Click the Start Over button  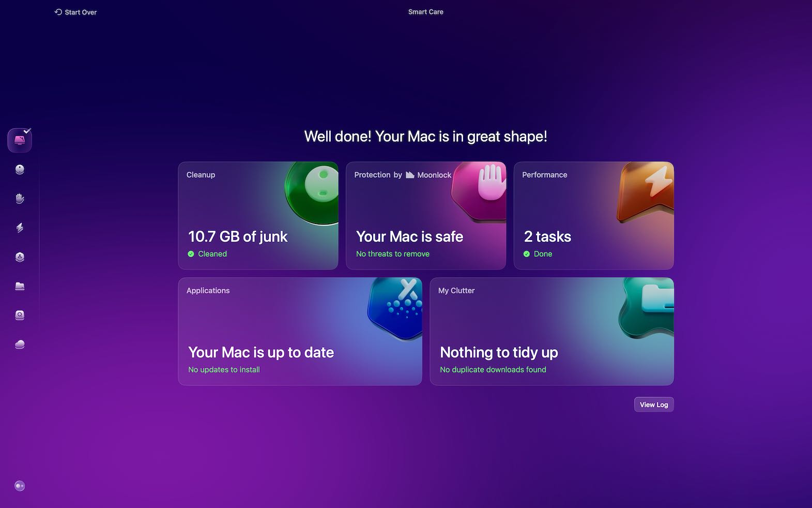(x=75, y=12)
